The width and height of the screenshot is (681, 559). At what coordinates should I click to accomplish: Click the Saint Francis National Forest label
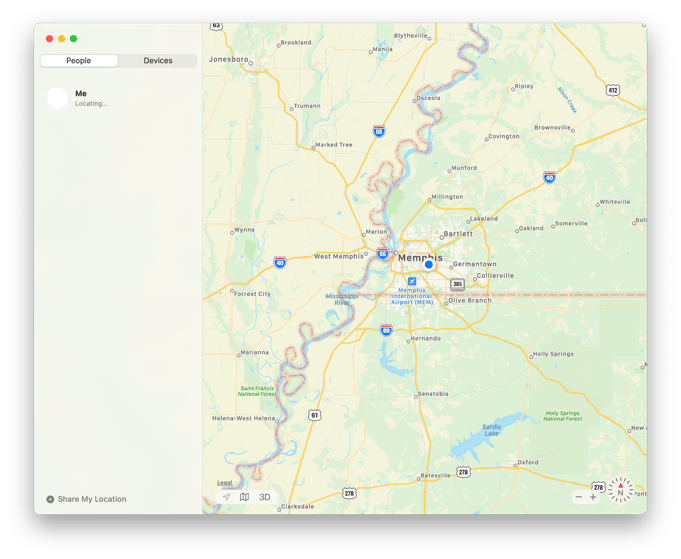point(257,391)
